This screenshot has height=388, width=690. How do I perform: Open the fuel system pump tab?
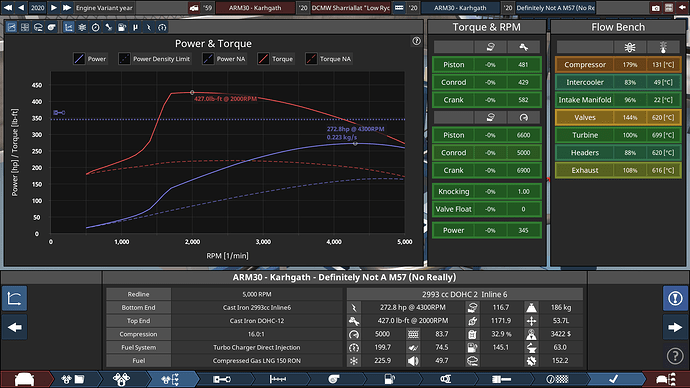[x=389, y=379]
